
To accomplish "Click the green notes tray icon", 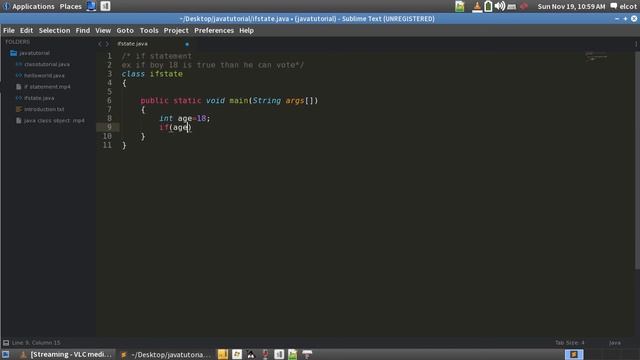I will tap(460, 6).
